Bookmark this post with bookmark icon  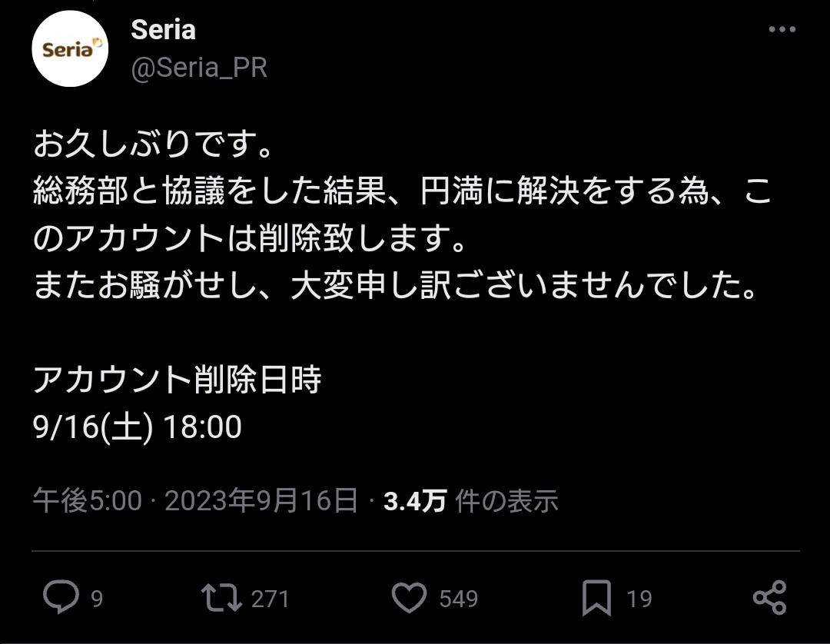[x=596, y=598]
